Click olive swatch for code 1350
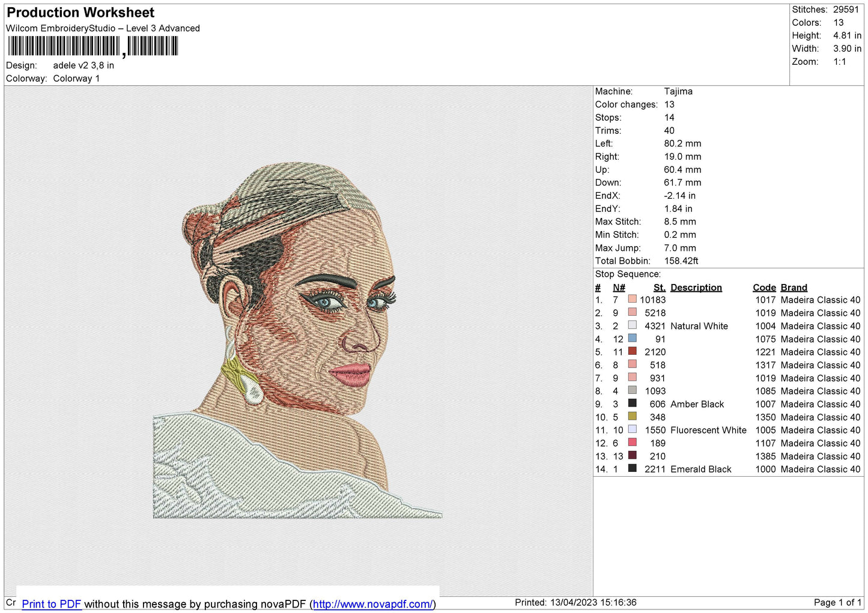 pos(632,416)
